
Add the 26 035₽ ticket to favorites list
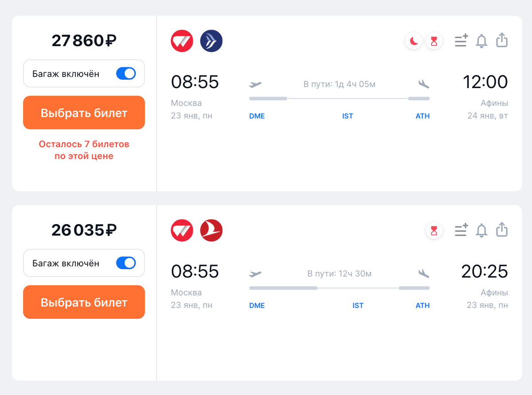click(x=461, y=231)
